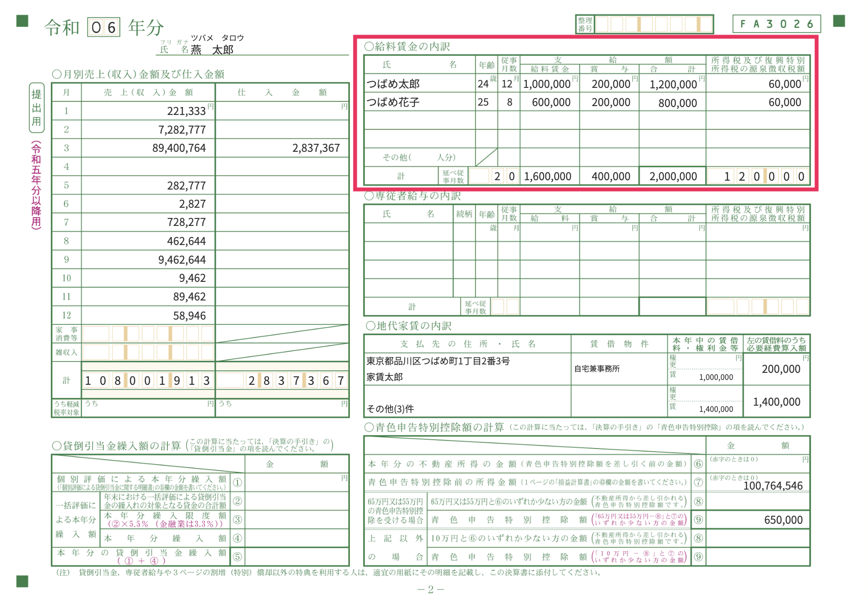Click the 家事消費等 amount boxes
Screen dimensions: 868x601
tap(148, 334)
